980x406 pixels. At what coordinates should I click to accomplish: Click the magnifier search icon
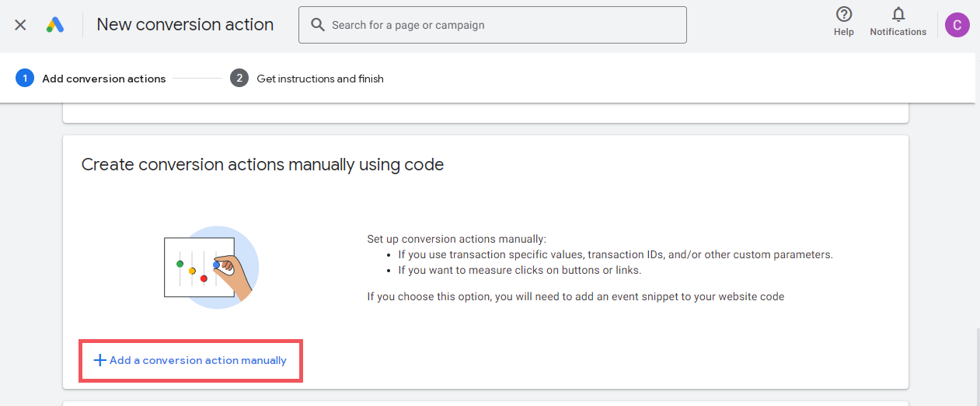[317, 25]
